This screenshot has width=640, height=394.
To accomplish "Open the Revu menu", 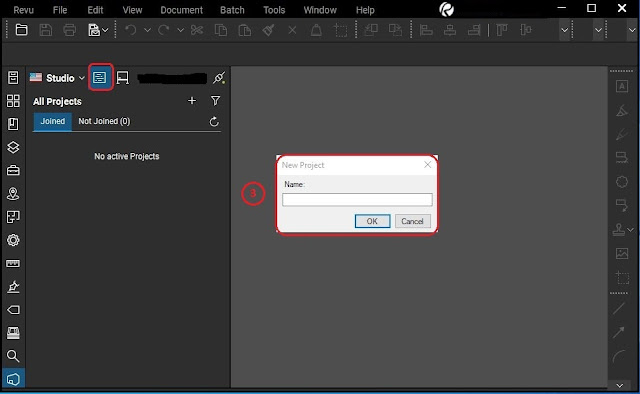I will 24,10.
